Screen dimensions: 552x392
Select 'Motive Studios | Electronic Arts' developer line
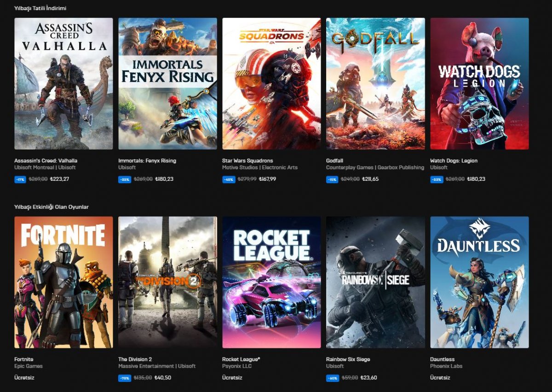[x=260, y=167]
